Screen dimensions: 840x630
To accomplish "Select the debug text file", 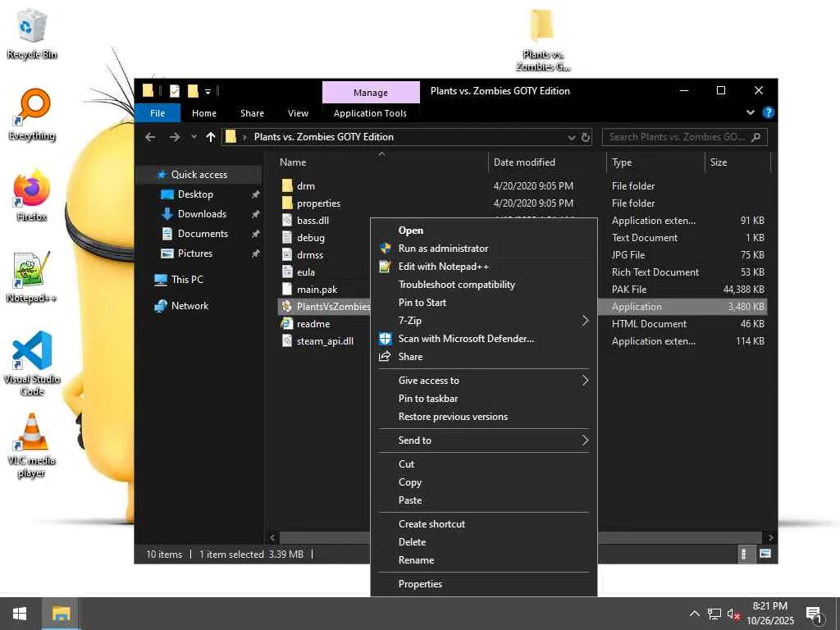I will click(311, 237).
